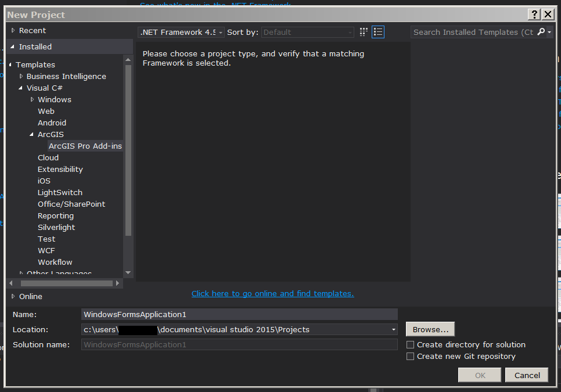The height and width of the screenshot is (392, 561).
Task: Open the .NET Framework version dropdown
Action: pos(181,32)
